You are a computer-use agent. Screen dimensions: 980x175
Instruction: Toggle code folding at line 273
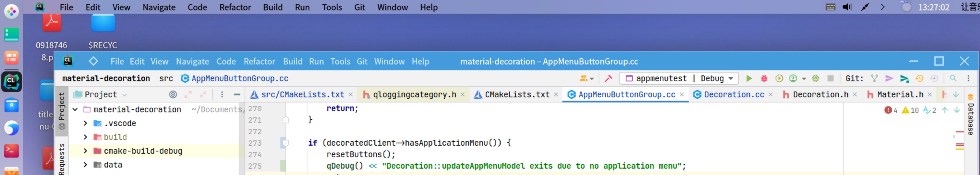[x=286, y=143]
